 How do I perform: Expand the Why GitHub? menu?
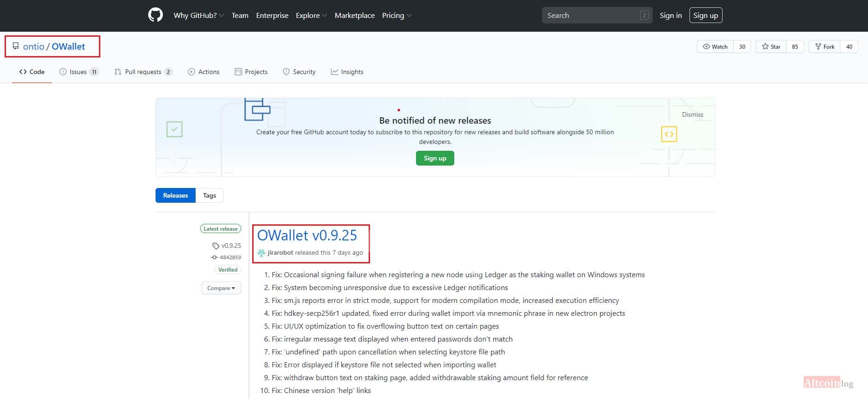199,15
